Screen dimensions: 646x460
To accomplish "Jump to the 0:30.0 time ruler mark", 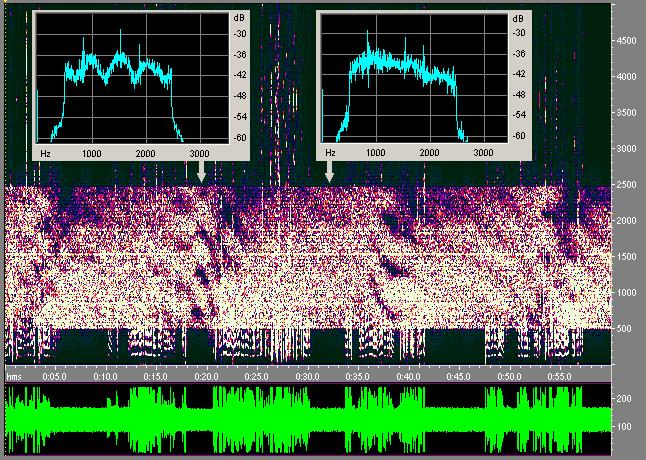I will [307, 377].
